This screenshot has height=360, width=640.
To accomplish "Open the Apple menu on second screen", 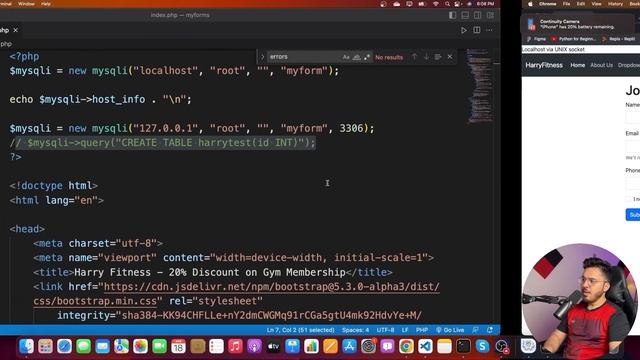I will pyautogui.click(x=530, y=4).
